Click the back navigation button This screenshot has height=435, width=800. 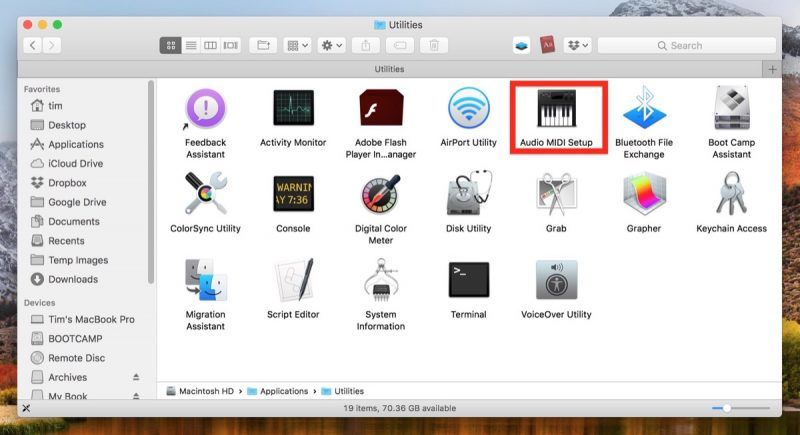click(32, 45)
